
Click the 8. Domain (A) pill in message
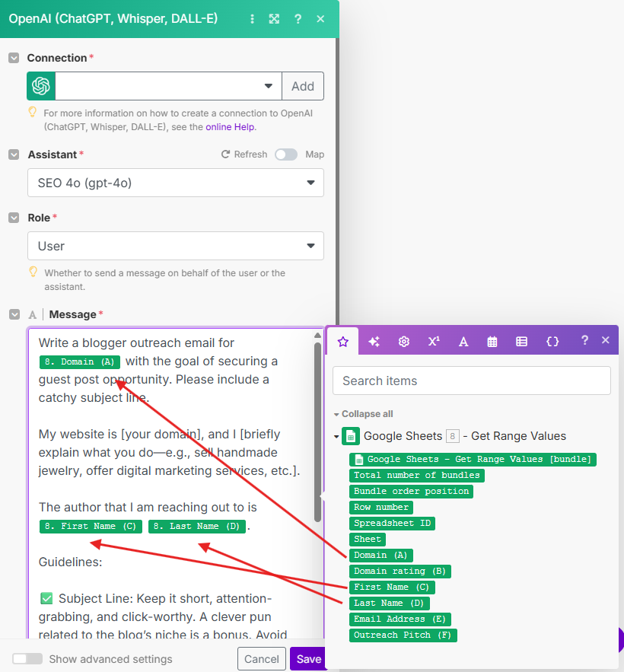[x=80, y=361]
